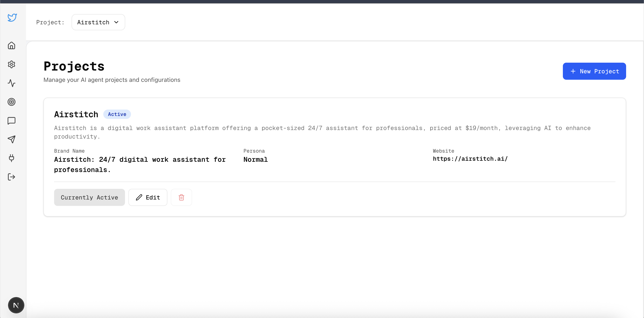Click the logout arrow sidebar icon
The width and height of the screenshot is (644, 318).
point(11,177)
